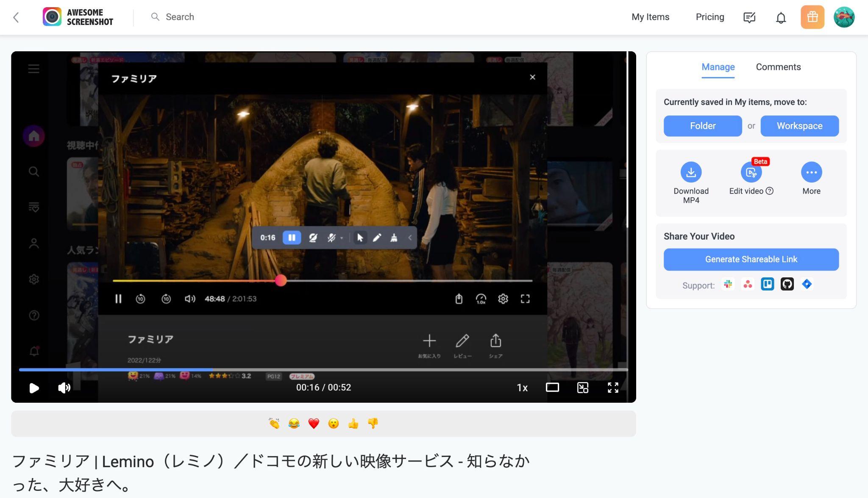Select the GitHub integration icon
The width and height of the screenshot is (868, 498).
click(x=787, y=284)
